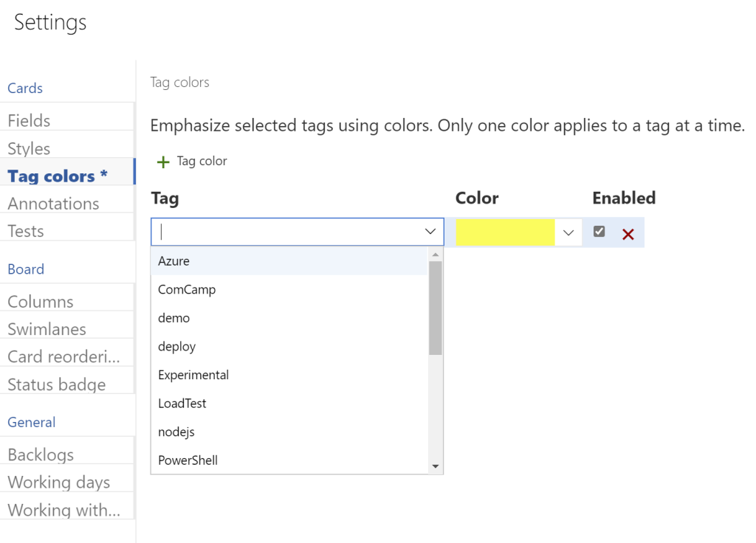The width and height of the screenshot is (756, 543).
Task: Uncheck the Enabled checkbox for the tag row
Action: 599,231
